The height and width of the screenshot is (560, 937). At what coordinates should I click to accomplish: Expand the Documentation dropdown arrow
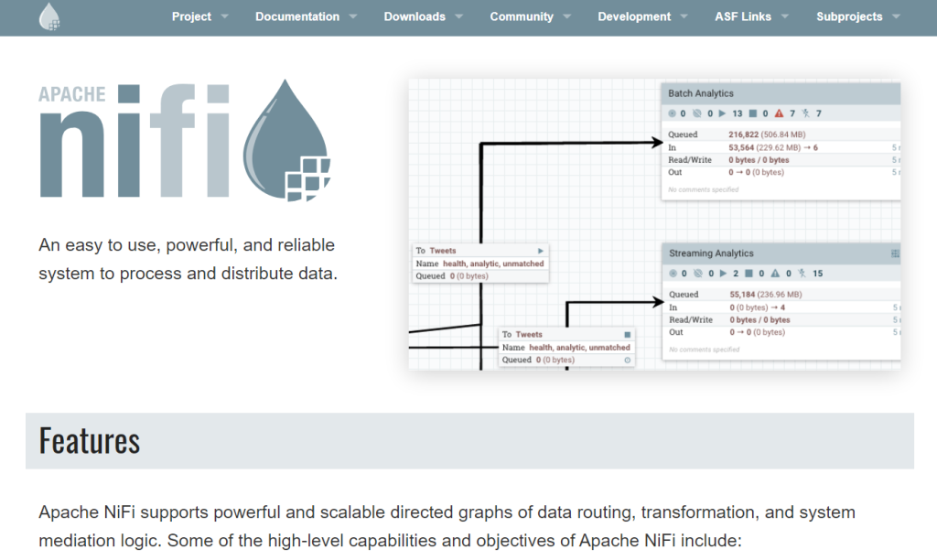tap(353, 16)
